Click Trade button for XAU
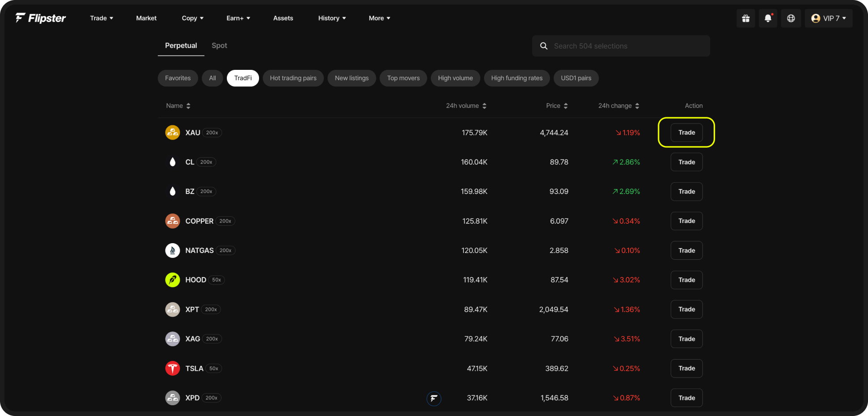This screenshot has width=868, height=416. [686, 133]
